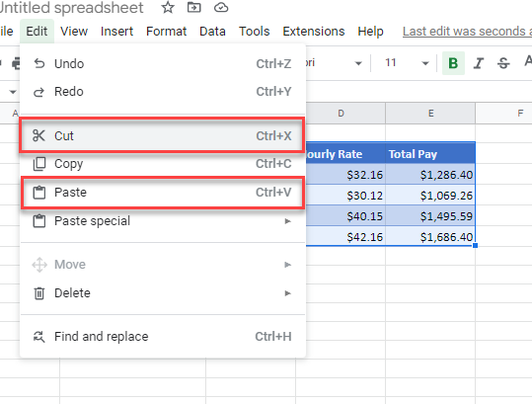Star the Untitled spreadsheet
532x404 pixels.
tap(168, 7)
